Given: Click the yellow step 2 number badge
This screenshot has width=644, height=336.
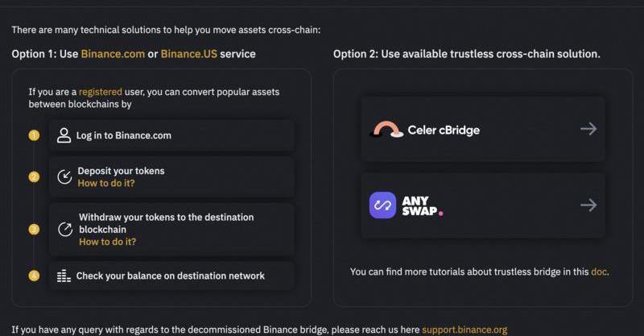Looking at the screenshot, I should (34, 177).
